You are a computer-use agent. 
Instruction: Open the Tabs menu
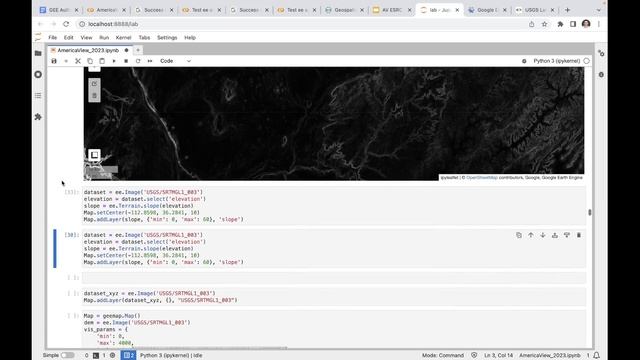click(x=144, y=38)
